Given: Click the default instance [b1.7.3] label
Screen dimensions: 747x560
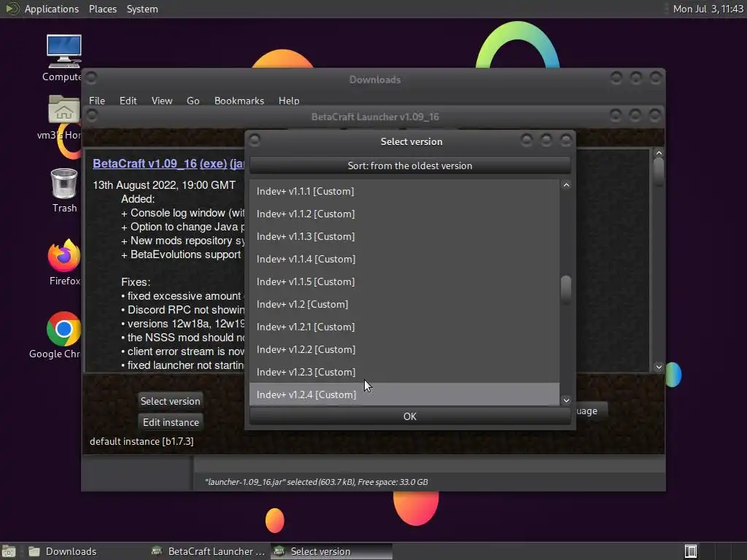Looking at the screenshot, I should 142,441.
